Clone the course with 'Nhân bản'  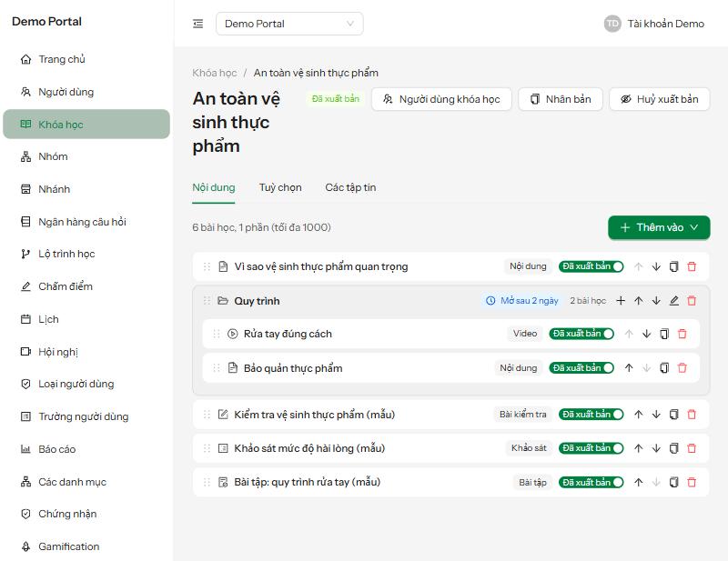[x=561, y=99]
